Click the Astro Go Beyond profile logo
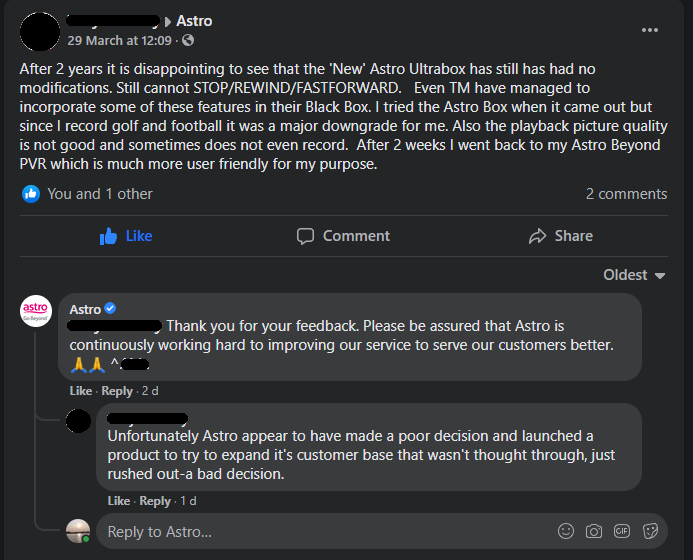Screen dimensions: 693x560 click(x=36, y=312)
